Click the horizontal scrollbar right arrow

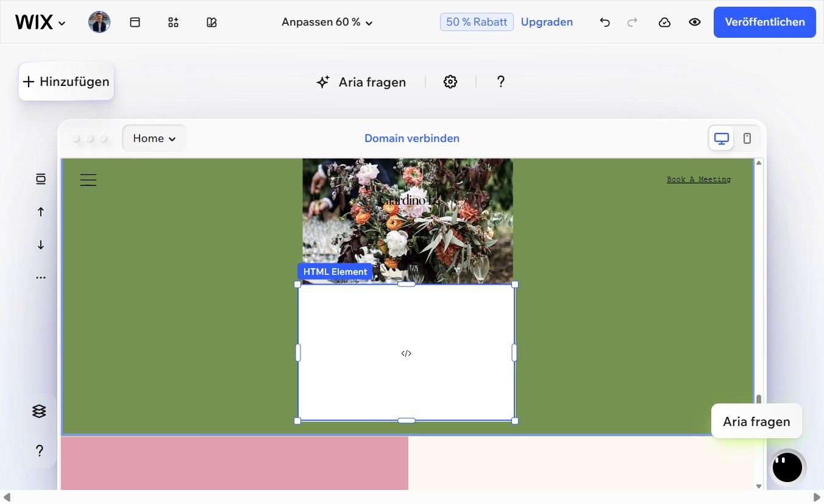click(817, 497)
